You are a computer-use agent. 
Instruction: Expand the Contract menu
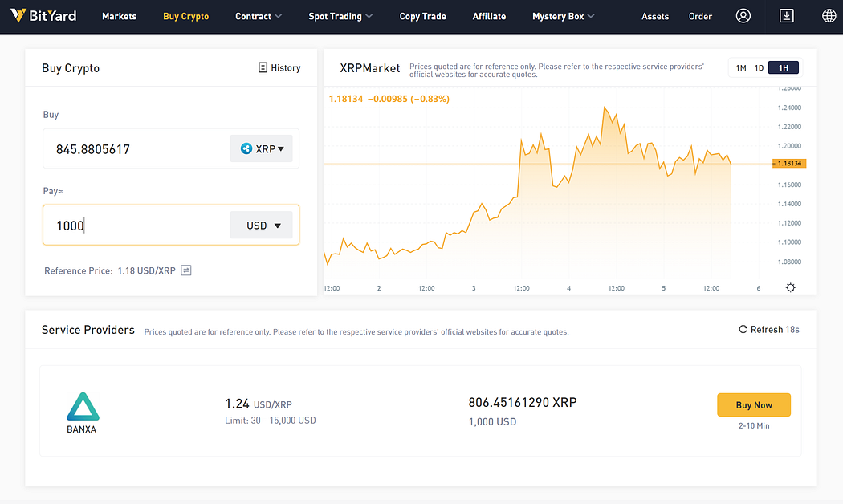coord(259,16)
